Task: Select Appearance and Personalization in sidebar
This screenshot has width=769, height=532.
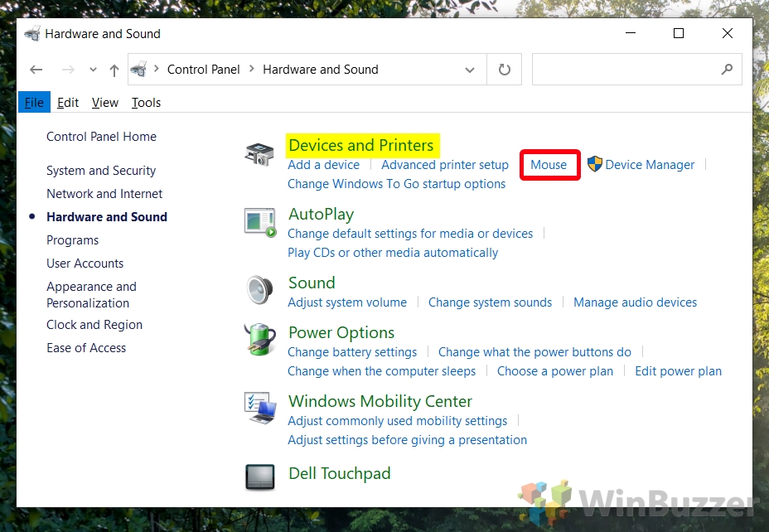Action: point(92,295)
